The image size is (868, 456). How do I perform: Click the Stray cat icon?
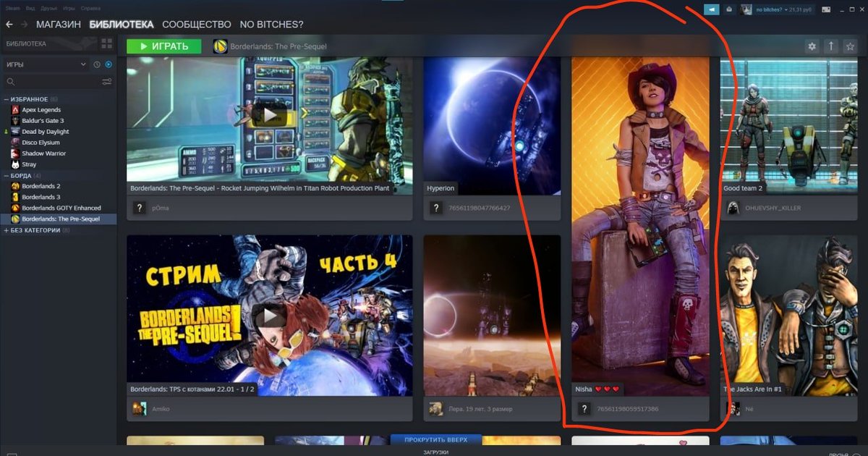[15, 164]
